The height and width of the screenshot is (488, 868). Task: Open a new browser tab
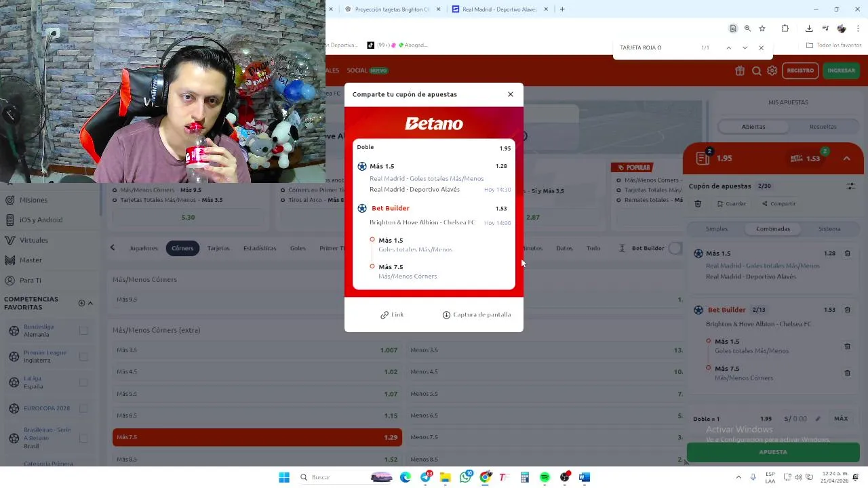562,9
